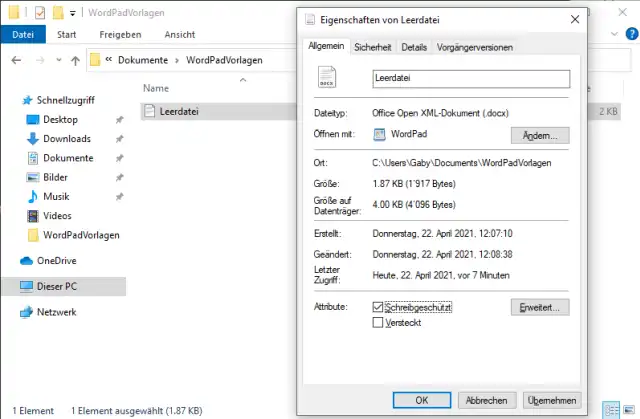
Task: Click the forward arrow in Explorer
Action: [x=40, y=61]
